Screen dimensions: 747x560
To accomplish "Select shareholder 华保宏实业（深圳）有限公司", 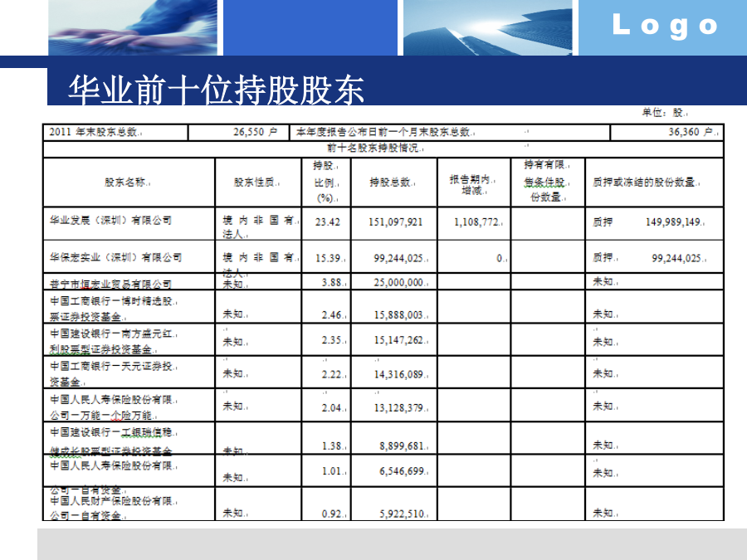I will point(115,257).
